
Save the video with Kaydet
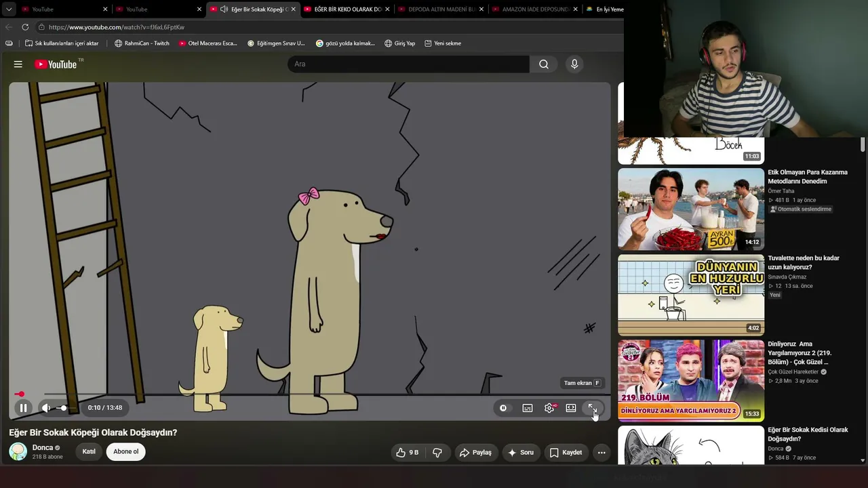click(566, 453)
